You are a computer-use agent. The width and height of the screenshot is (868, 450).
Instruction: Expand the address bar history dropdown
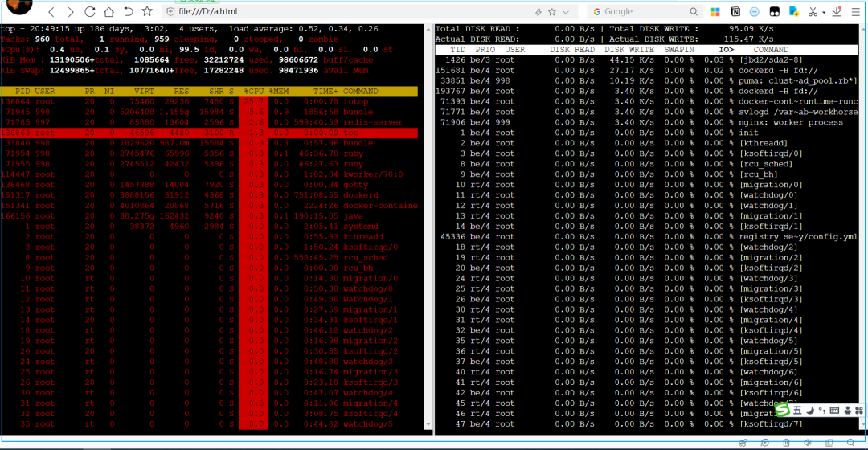566,11
